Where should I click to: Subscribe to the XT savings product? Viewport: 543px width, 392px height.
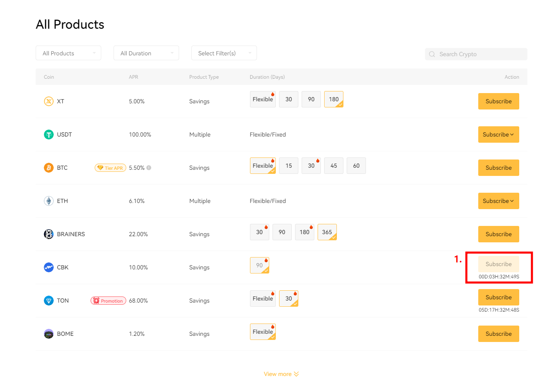pos(498,101)
